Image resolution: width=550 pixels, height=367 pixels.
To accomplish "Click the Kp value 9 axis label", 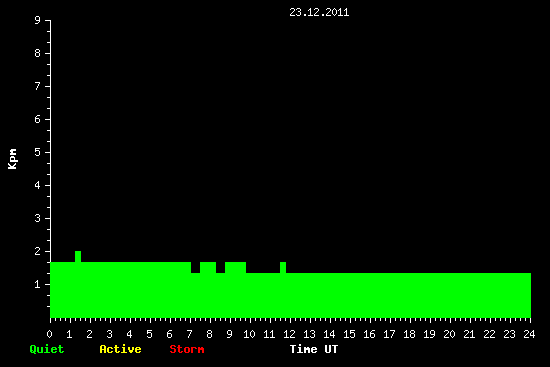I will 38,20.
